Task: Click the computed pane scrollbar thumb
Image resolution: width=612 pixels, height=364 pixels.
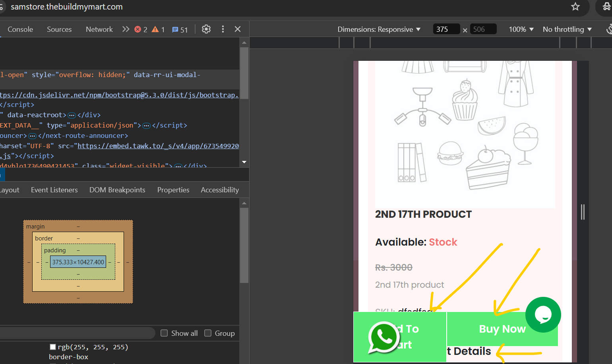Action: [244, 245]
